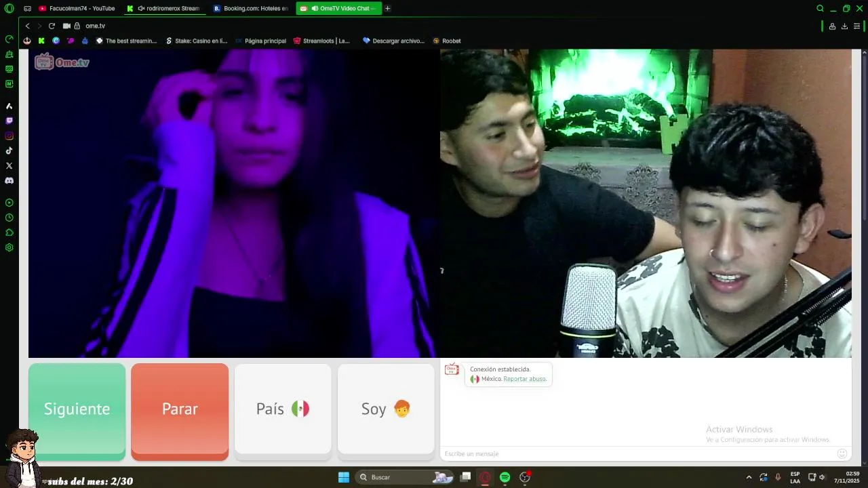Switch to the rodriromerox Stream tab
The image size is (868, 488).
163,8
